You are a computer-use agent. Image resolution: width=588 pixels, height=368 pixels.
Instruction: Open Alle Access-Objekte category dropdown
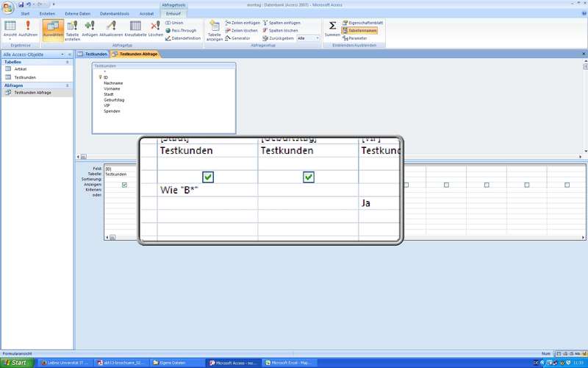[x=62, y=54]
